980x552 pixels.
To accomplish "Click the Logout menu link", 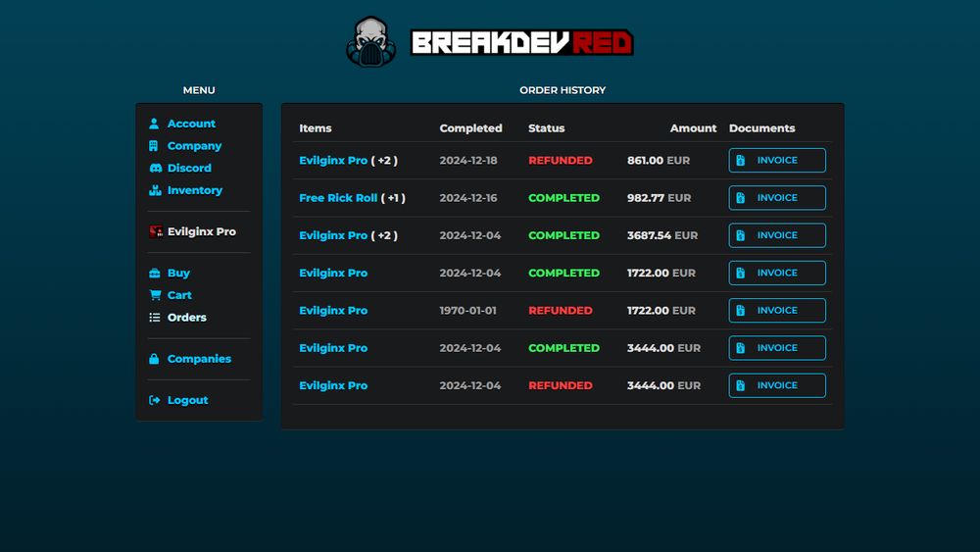I will [187, 400].
